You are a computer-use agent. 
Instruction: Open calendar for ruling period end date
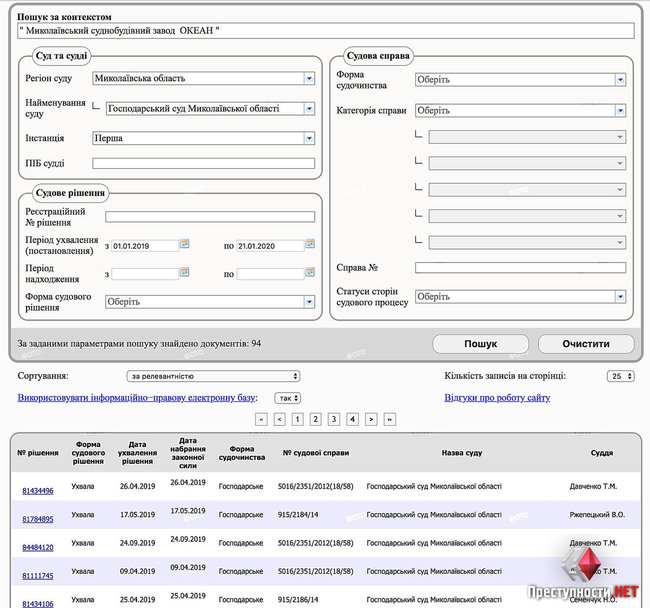tap(310, 244)
